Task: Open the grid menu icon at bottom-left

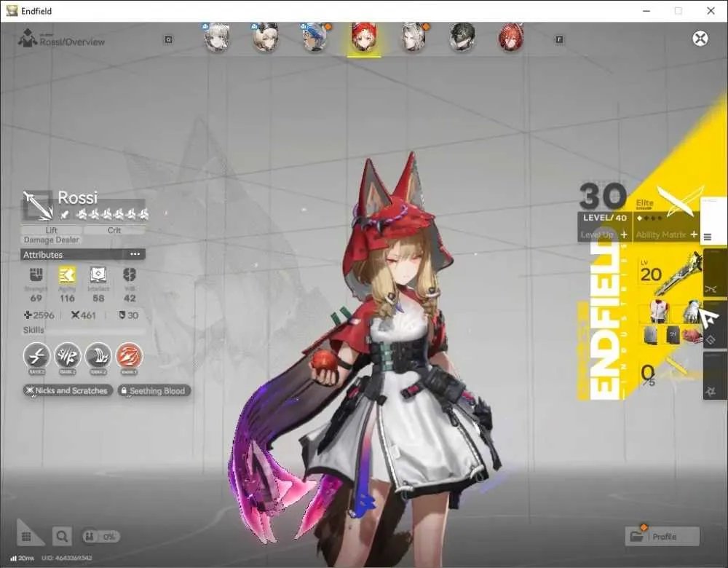Action: (26, 537)
